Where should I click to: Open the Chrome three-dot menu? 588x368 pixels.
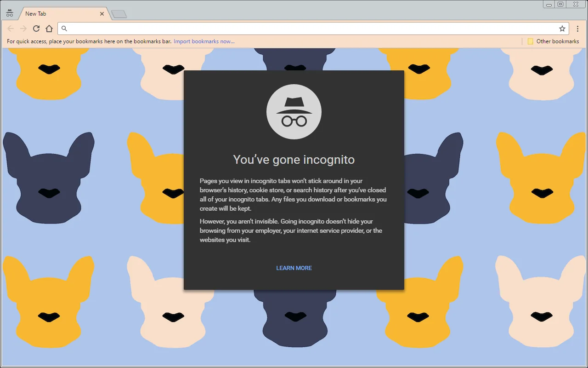(x=577, y=29)
